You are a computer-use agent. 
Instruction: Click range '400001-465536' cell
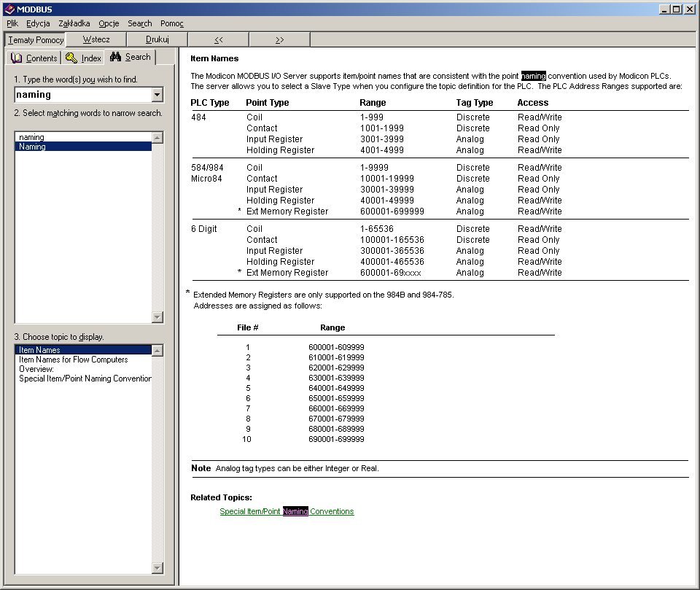point(392,262)
